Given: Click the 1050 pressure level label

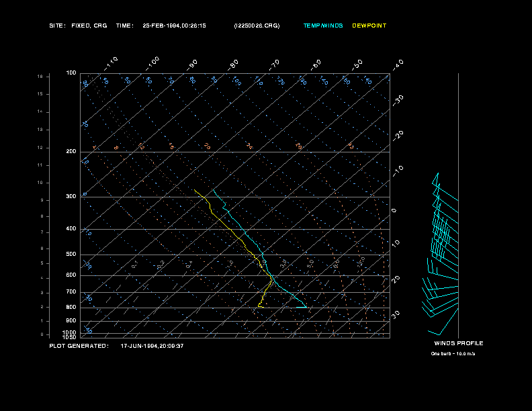Looking at the screenshot, I should [70, 337].
